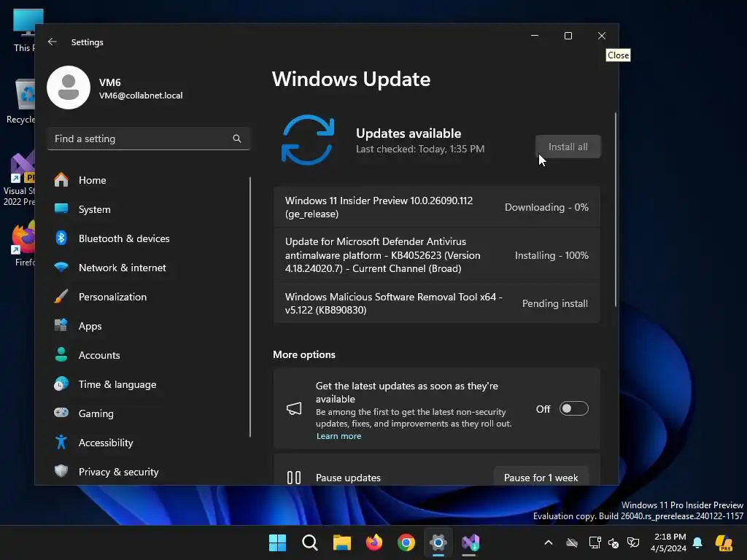Click the sidebar navigation scrollbar
Image resolution: width=747 pixels, height=560 pixels.
(x=250, y=307)
